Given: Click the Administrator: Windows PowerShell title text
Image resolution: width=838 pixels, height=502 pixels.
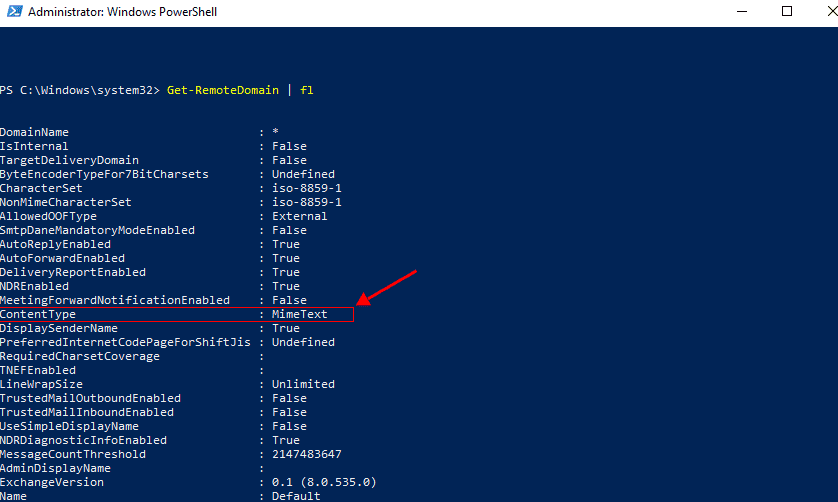Looking at the screenshot, I should (x=122, y=12).
